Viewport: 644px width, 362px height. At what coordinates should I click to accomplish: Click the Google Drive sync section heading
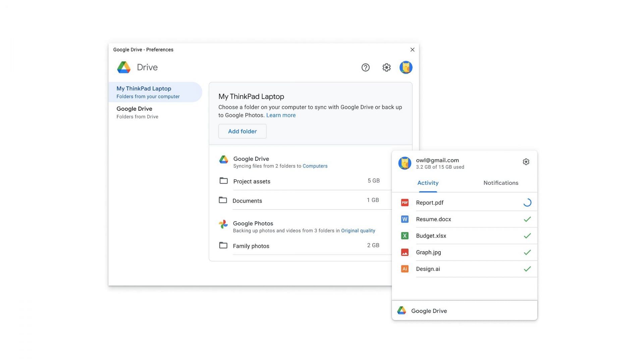[251, 159]
